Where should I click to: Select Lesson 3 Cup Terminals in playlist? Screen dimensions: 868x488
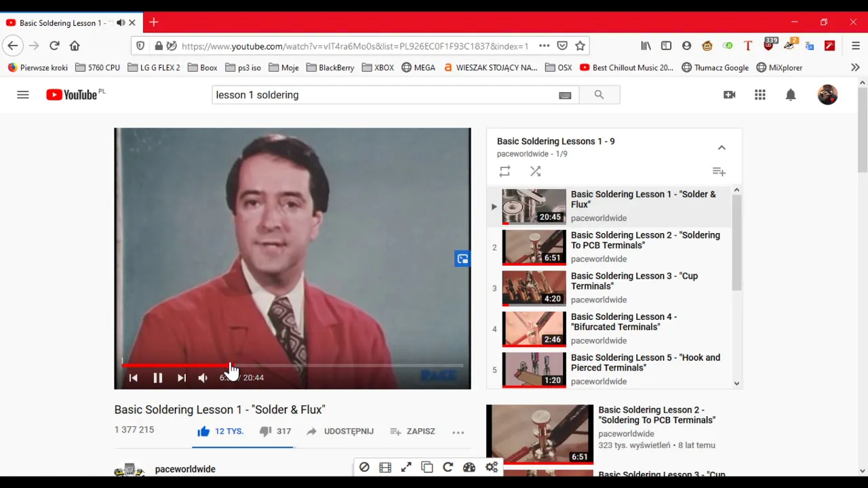(x=609, y=288)
